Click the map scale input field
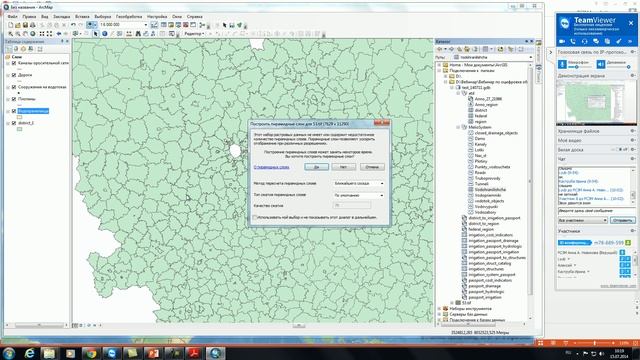 tap(121, 25)
